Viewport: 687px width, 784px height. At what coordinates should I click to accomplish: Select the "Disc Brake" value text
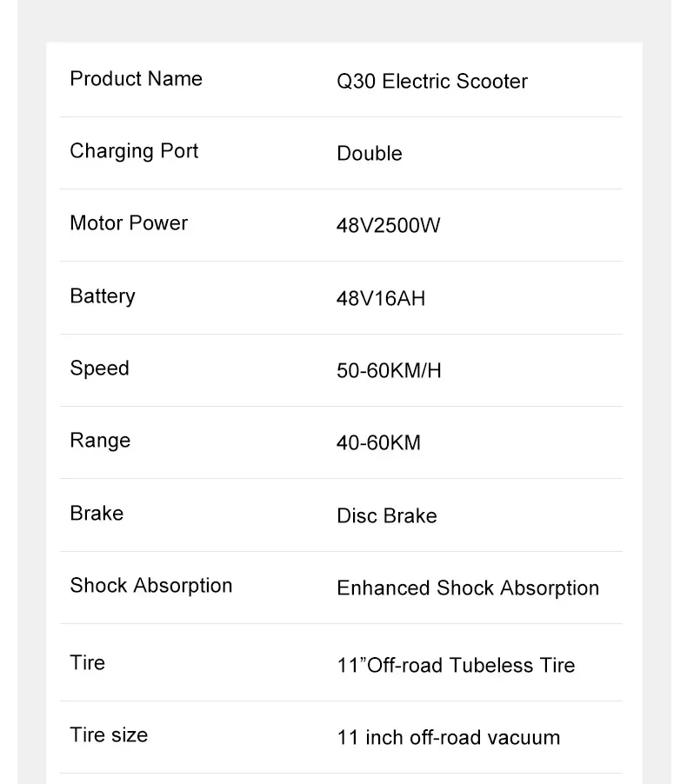[x=386, y=516]
